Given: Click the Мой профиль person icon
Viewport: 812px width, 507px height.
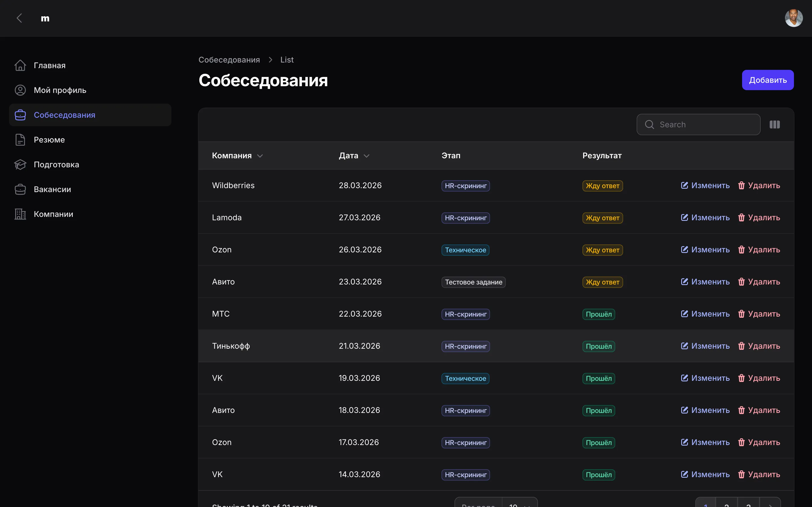Looking at the screenshot, I should 20,90.
